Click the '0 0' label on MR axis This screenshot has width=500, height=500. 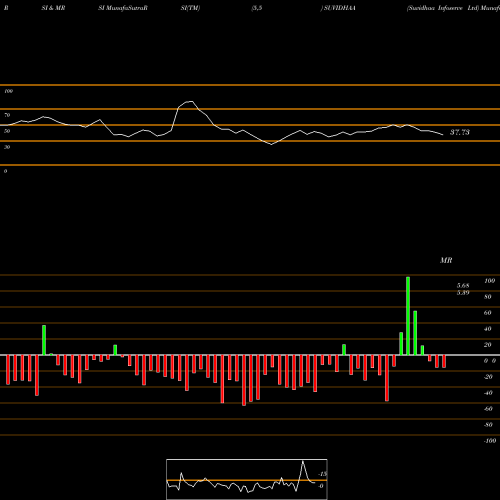[490, 361]
